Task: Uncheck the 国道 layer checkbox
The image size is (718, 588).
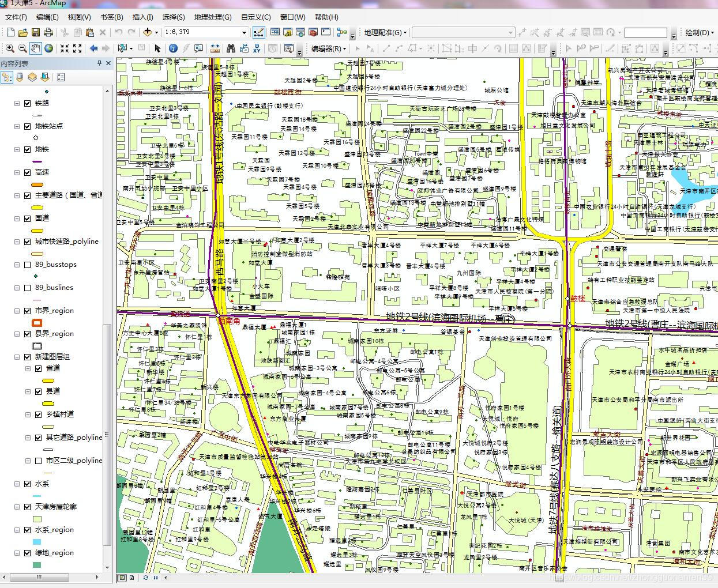Action: tap(27, 218)
